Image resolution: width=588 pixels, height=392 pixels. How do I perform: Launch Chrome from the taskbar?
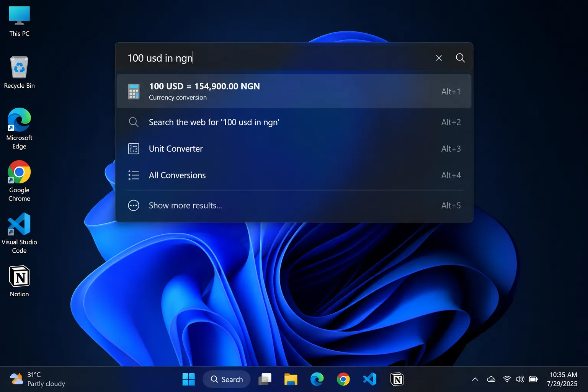tap(343, 379)
